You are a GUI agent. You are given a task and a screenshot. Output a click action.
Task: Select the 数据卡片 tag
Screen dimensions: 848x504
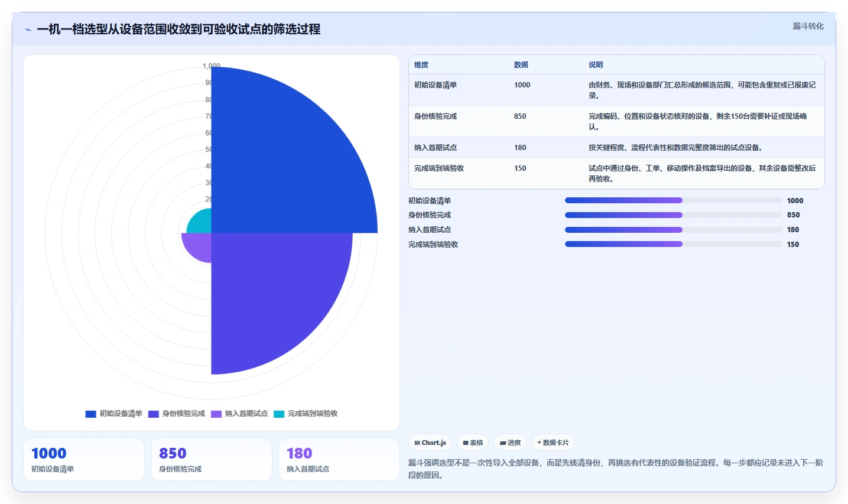click(x=553, y=443)
